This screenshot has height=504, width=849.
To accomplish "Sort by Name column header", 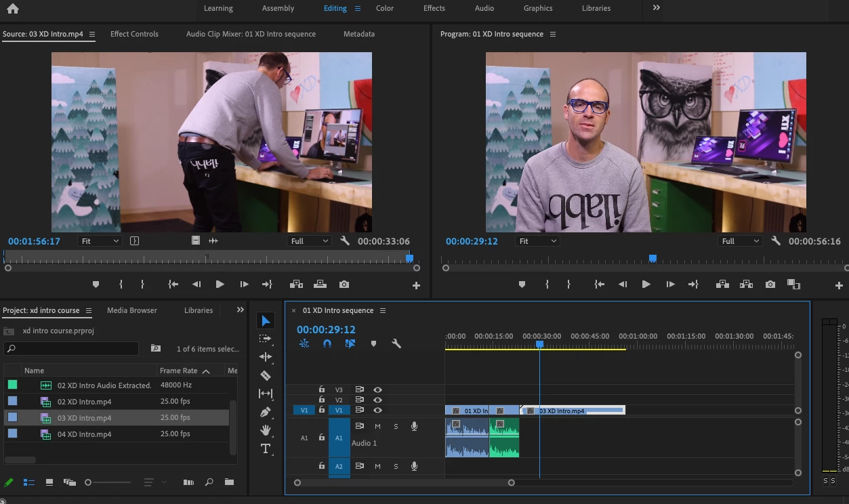I will tap(34, 371).
